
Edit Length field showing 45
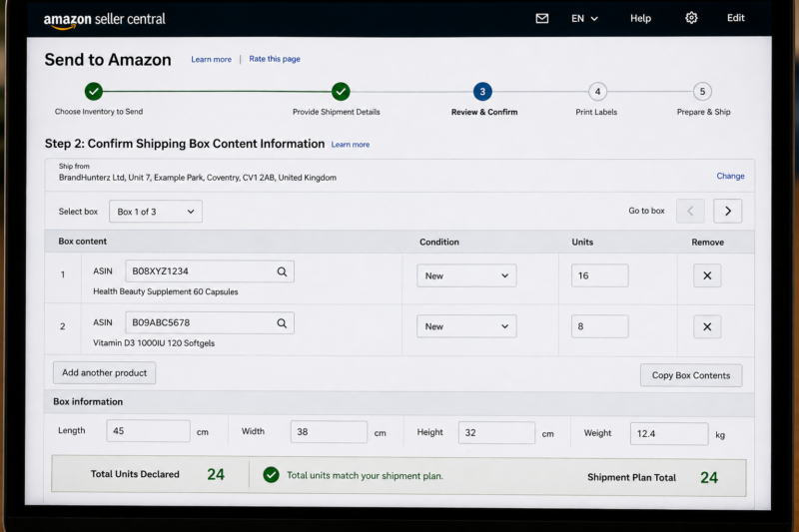coord(148,431)
